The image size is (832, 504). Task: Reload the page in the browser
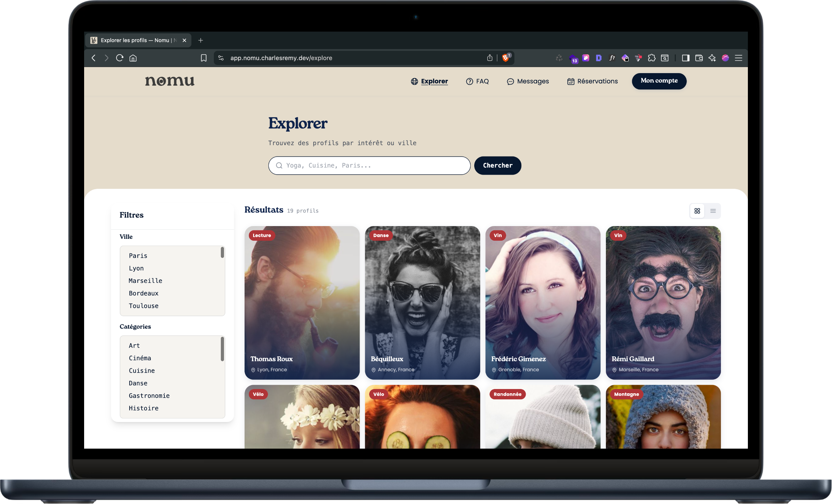point(120,58)
